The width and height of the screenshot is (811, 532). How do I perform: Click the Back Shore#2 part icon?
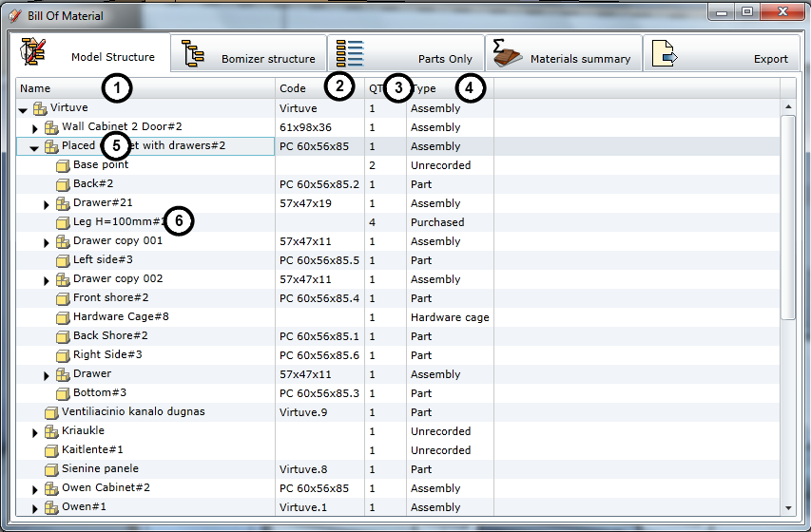coord(63,336)
